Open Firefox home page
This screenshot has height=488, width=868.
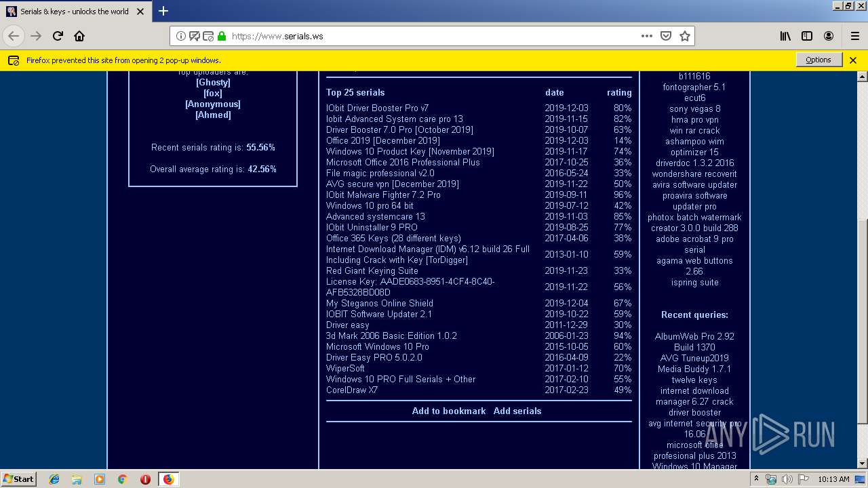click(79, 36)
